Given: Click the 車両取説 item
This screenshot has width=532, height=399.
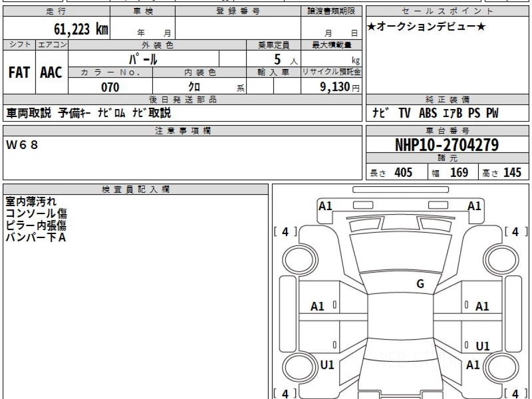Looking at the screenshot, I should [x=28, y=113].
